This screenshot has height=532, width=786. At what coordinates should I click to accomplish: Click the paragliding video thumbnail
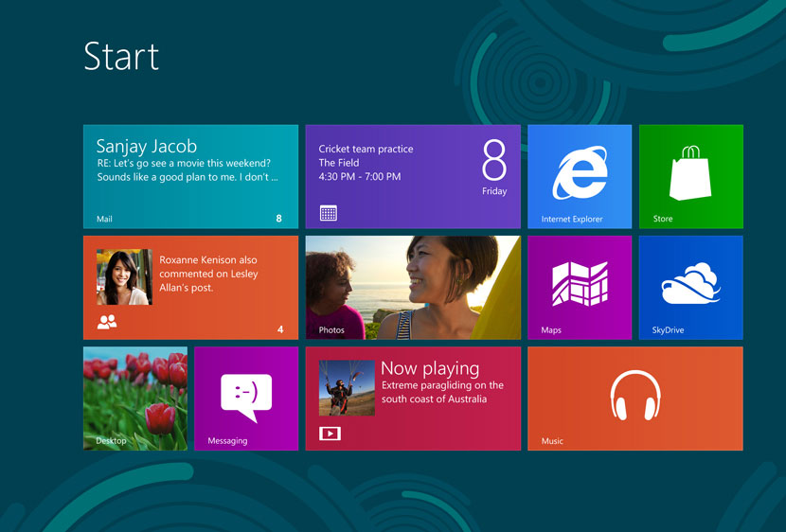(x=347, y=387)
